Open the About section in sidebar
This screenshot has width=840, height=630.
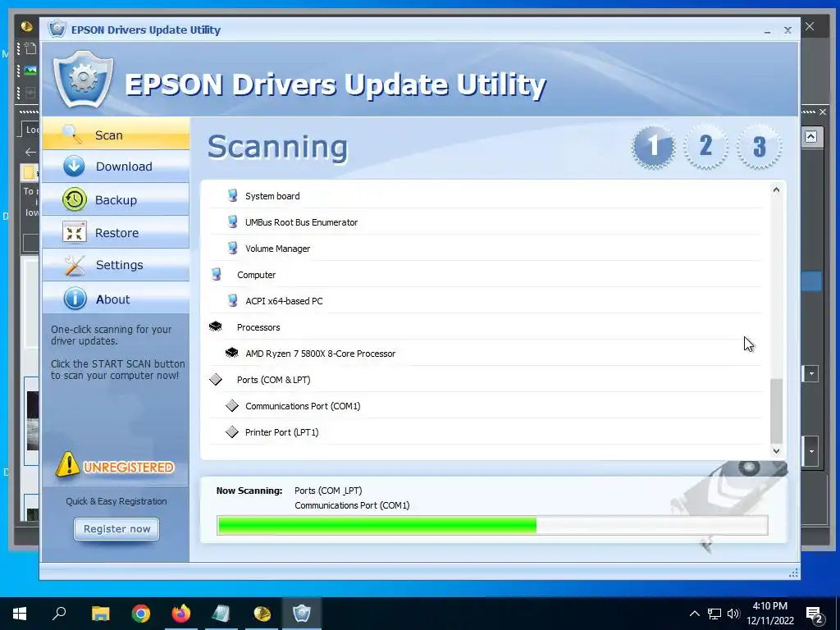click(116, 299)
